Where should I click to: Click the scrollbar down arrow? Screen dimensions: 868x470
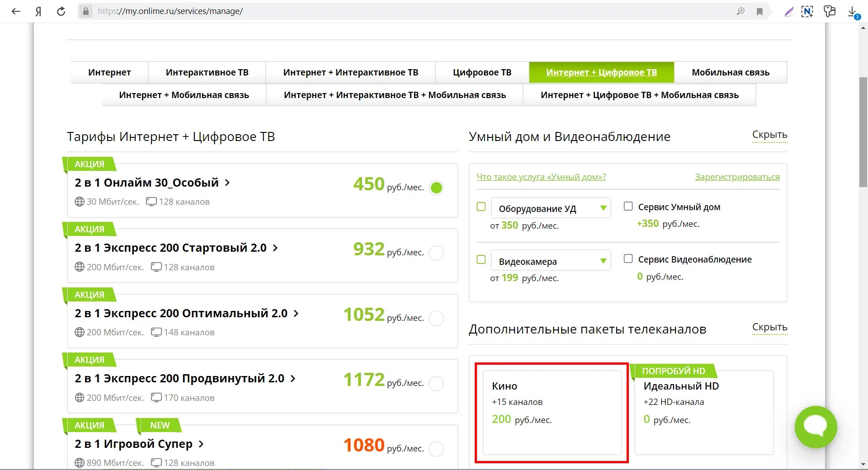click(863, 464)
